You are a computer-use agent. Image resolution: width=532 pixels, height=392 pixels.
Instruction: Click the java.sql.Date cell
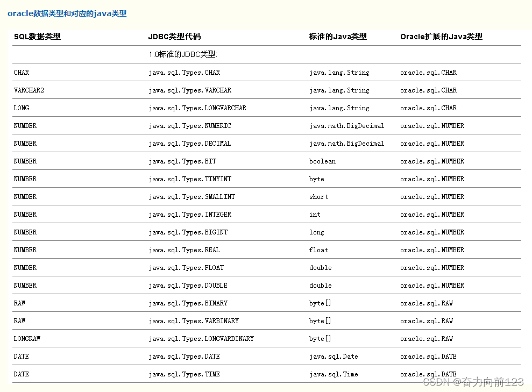(x=334, y=357)
